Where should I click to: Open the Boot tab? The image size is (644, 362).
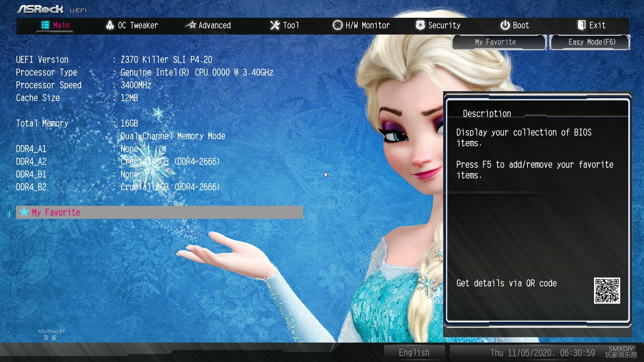click(515, 25)
